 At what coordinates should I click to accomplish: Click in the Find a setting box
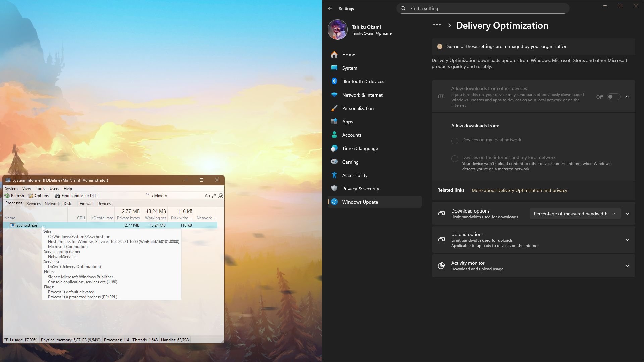click(x=483, y=8)
